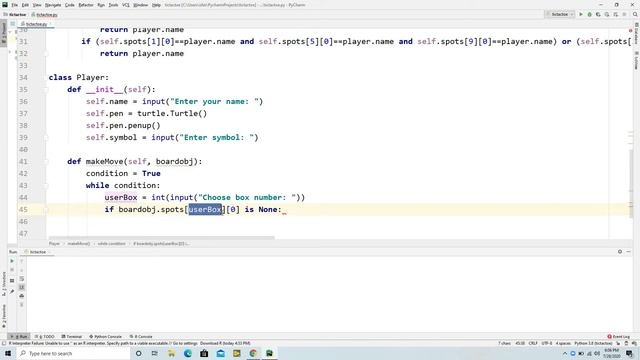Open the Run tool window tab at bottom
Viewport: 640px width, 360px height.
coord(19,337)
